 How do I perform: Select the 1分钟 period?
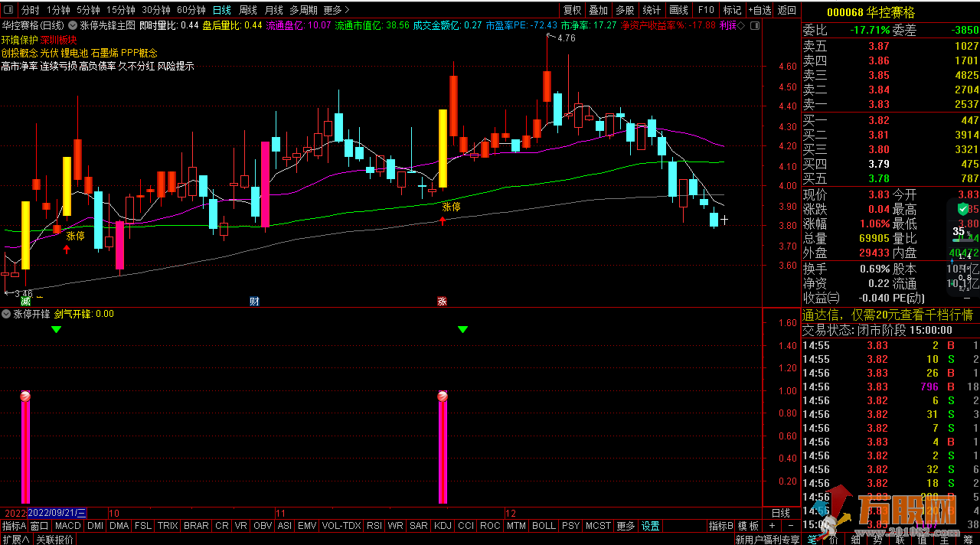(58, 10)
